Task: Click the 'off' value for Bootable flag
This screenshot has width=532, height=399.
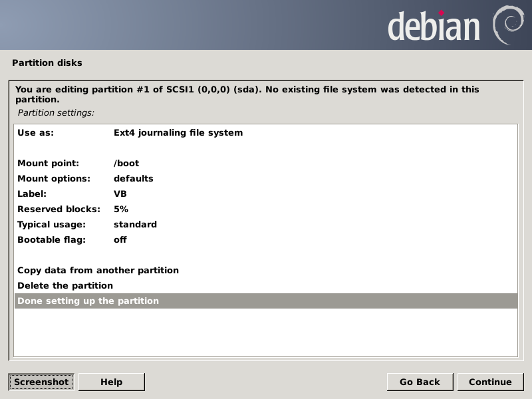Action: (120, 239)
